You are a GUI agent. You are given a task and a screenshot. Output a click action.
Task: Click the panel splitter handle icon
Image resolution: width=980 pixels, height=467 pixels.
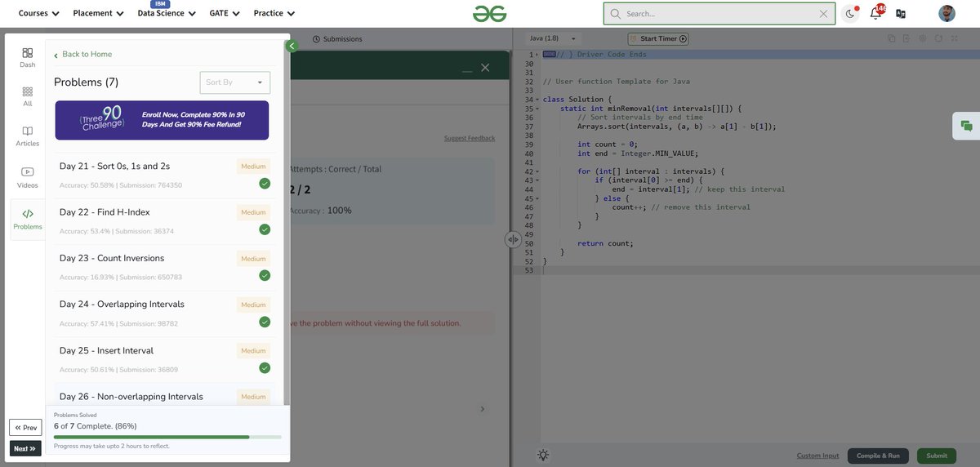[x=513, y=239]
